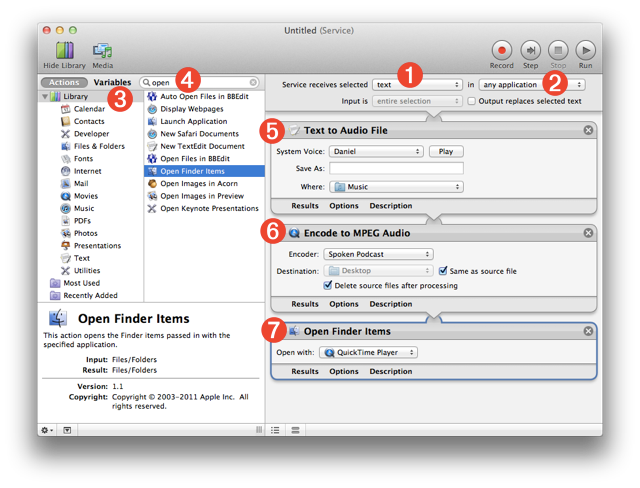The image size is (640, 488).
Task: Remove the Text to Audio File action
Action: point(588,130)
